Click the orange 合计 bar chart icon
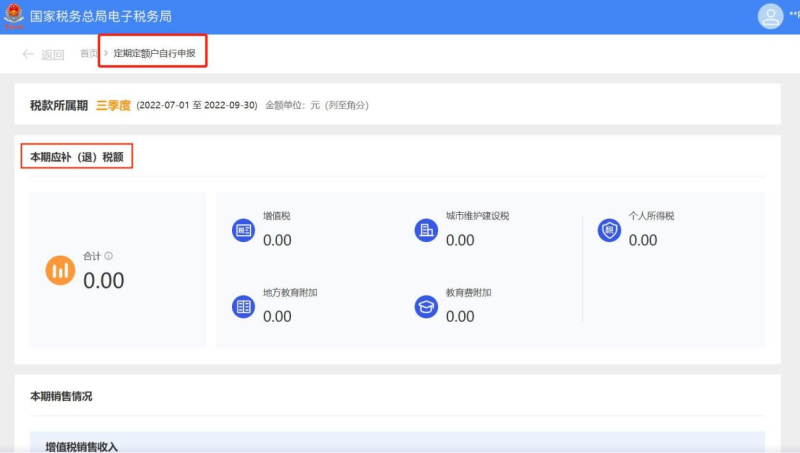This screenshot has width=800, height=453. (x=60, y=270)
